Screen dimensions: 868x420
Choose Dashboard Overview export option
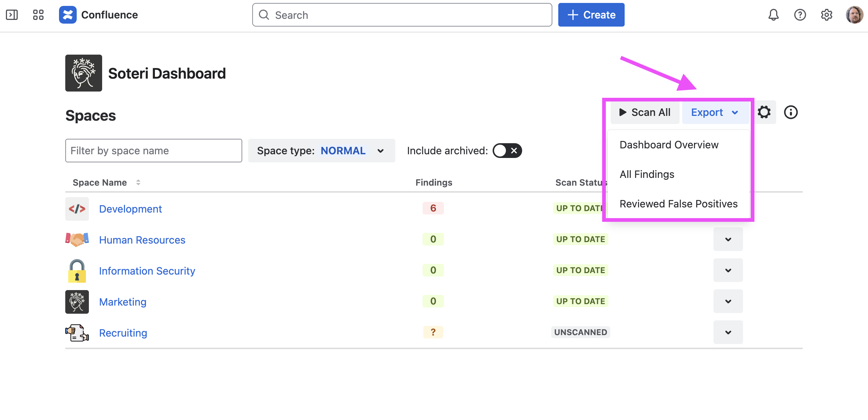click(x=669, y=145)
